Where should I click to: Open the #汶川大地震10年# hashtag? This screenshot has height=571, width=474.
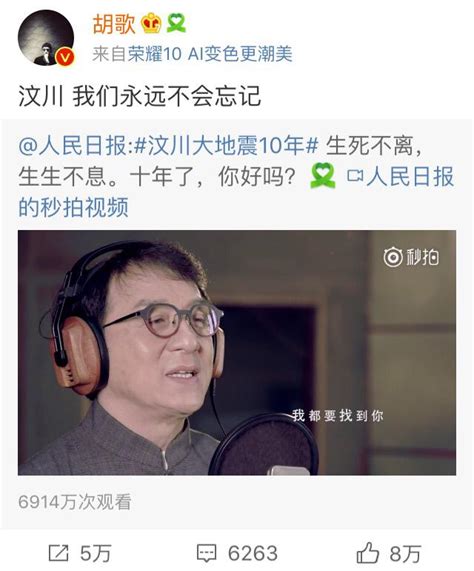(x=226, y=146)
